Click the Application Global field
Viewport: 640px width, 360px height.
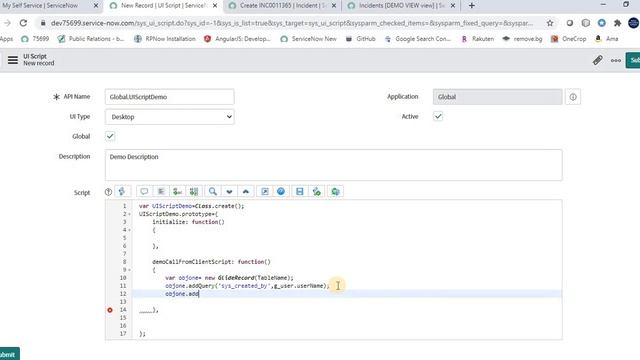(x=498, y=97)
